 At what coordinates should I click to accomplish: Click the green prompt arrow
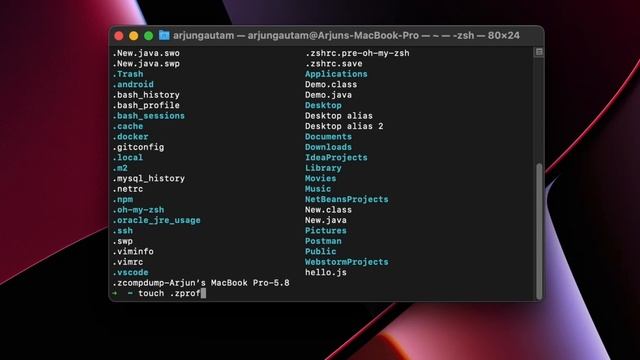115,293
